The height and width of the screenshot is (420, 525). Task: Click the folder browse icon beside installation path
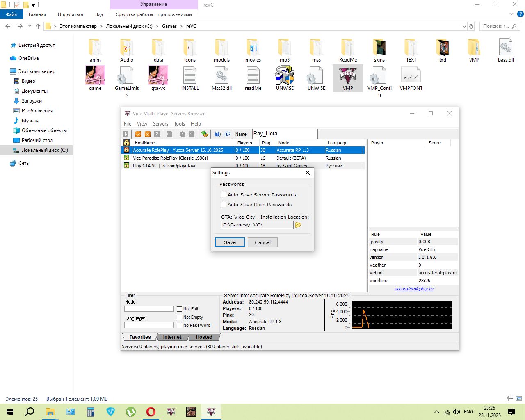tap(298, 225)
